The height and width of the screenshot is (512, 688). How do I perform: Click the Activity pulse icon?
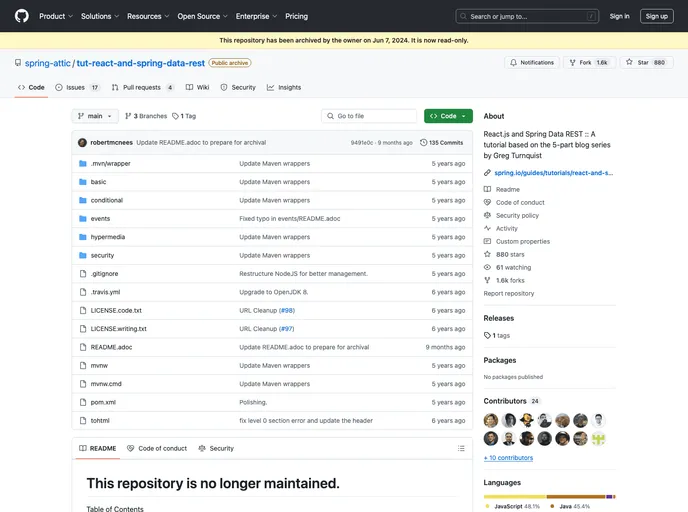tap(487, 228)
